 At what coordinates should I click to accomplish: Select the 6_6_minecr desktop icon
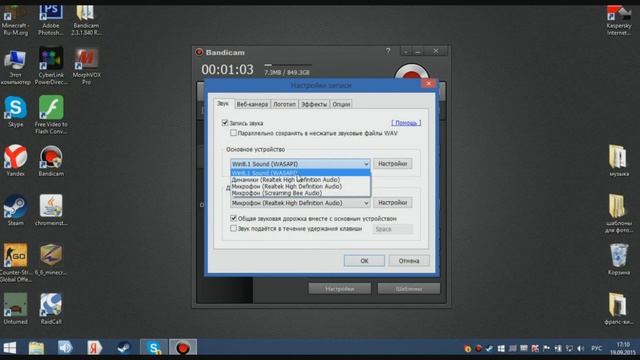pos(51,260)
